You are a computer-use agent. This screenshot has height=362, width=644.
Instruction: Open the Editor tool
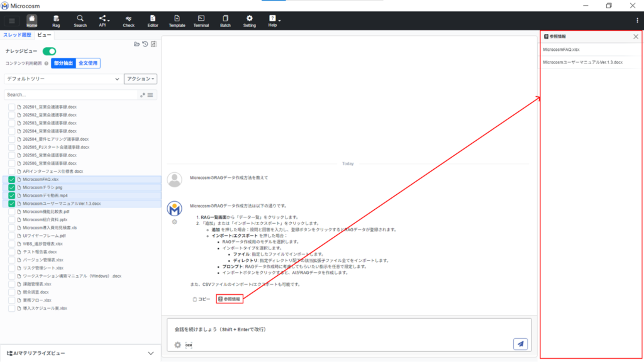pyautogui.click(x=153, y=21)
